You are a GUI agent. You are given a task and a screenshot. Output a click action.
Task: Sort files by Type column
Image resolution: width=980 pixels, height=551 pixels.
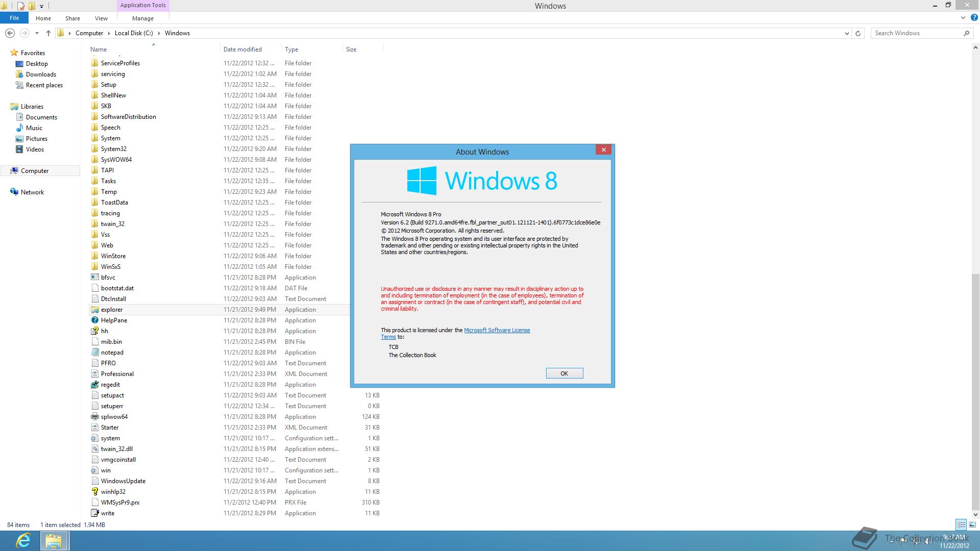pos(291,49)
